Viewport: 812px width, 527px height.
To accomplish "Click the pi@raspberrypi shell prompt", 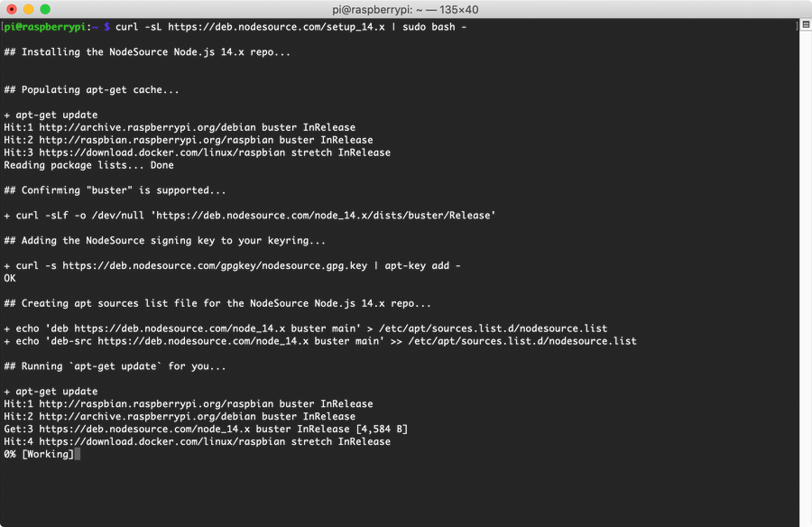I will (x=51, y=27).
